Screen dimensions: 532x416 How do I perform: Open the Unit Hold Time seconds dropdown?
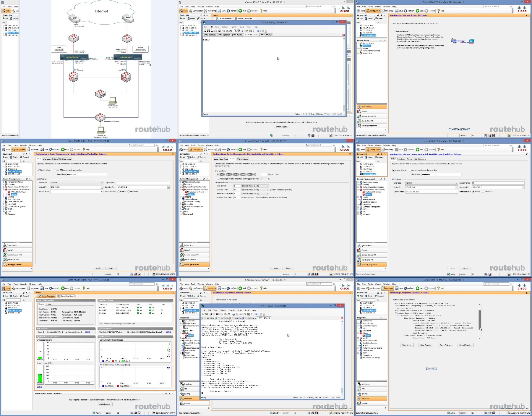[255, 190]
